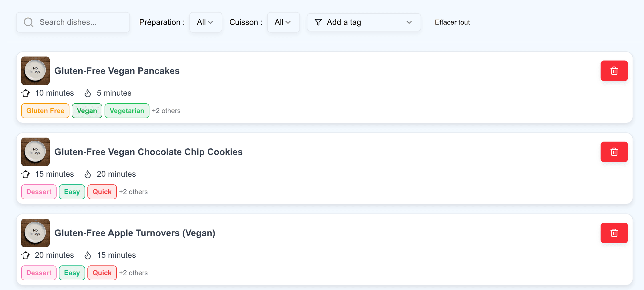The height and width of the screenshot is (290, 644).
Task: Click the Cookies cooking time flame icon
Action: click(x=88, y=174)
